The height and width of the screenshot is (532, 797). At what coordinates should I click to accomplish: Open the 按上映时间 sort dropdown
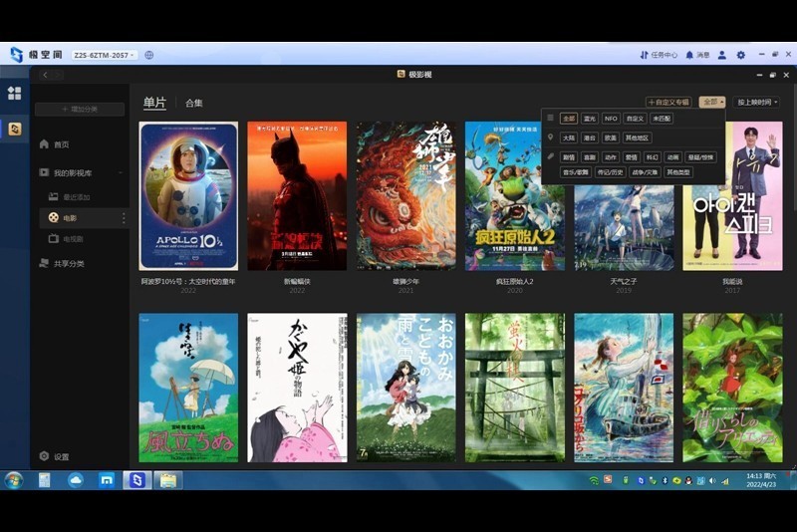[x=756, y=102]
